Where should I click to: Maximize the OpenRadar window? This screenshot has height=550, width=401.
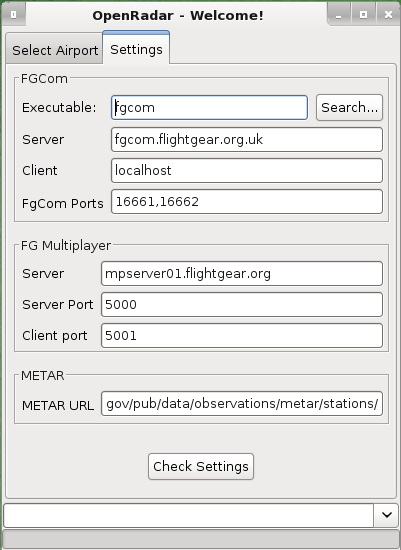coord(363,15)
